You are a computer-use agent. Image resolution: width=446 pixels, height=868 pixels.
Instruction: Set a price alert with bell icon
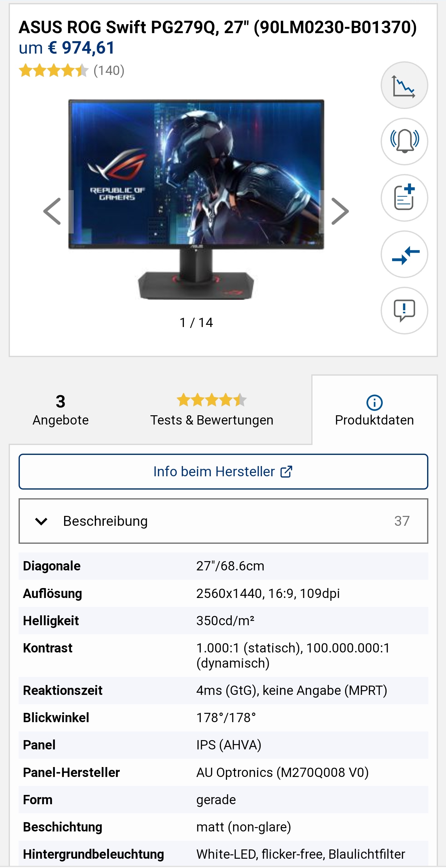[404, 142]
